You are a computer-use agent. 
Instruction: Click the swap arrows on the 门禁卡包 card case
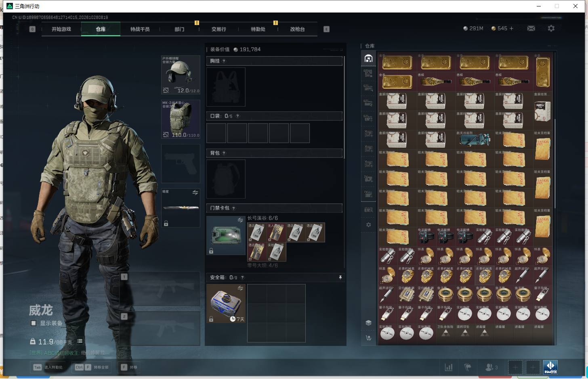(240, 220)
